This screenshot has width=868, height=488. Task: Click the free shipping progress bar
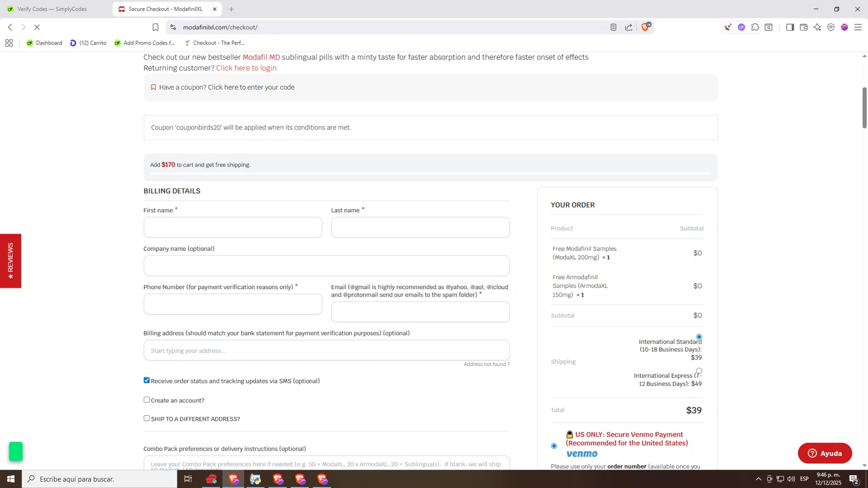click(x=430, y=173)
